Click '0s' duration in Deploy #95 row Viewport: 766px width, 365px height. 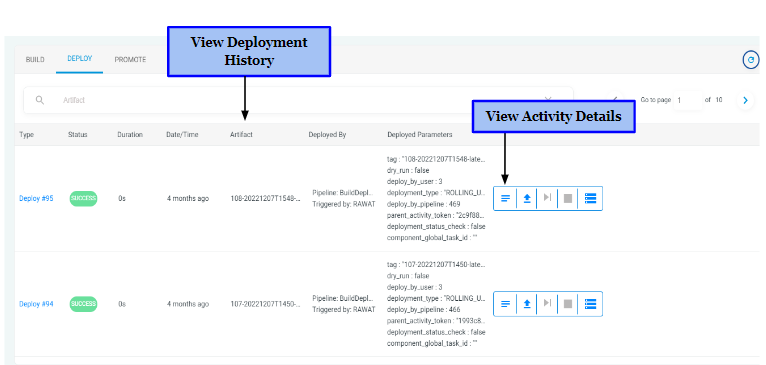[x=122, y=199]
